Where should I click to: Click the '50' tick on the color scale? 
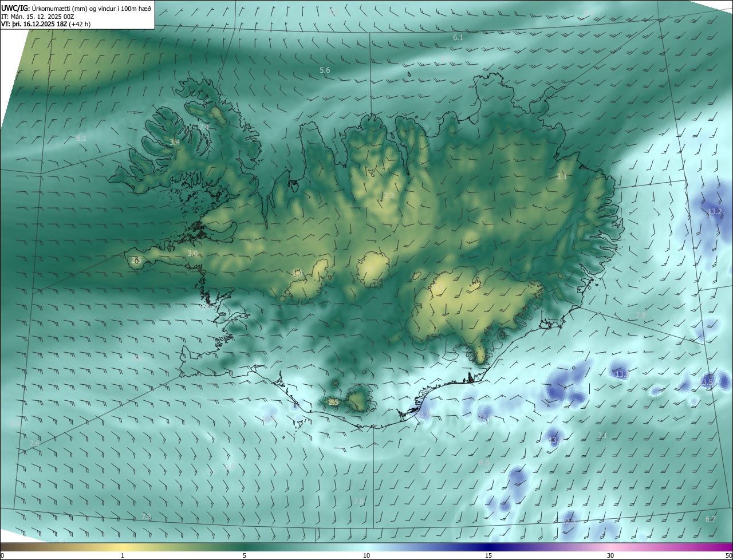pos(728,556)
